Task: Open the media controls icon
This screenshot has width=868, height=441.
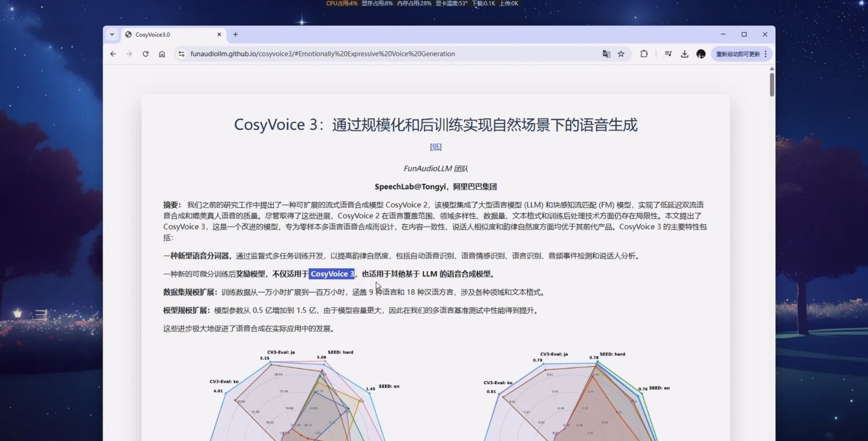Action: tap(668, 54)
